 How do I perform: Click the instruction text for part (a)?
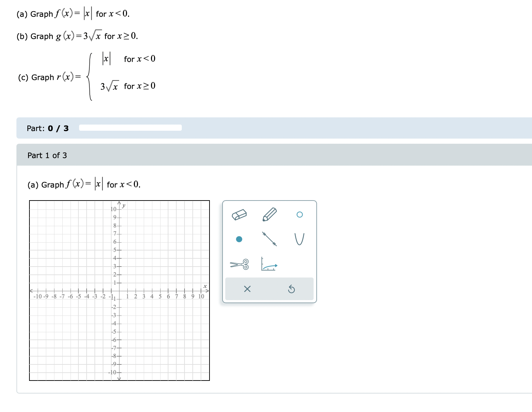[x=84, y=184]
